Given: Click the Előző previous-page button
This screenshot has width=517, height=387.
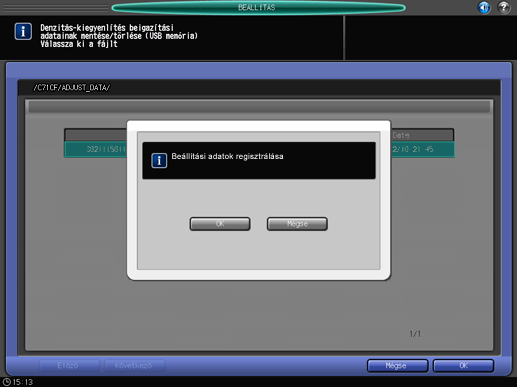Looking at the screenshot, I should pos(69,366).
